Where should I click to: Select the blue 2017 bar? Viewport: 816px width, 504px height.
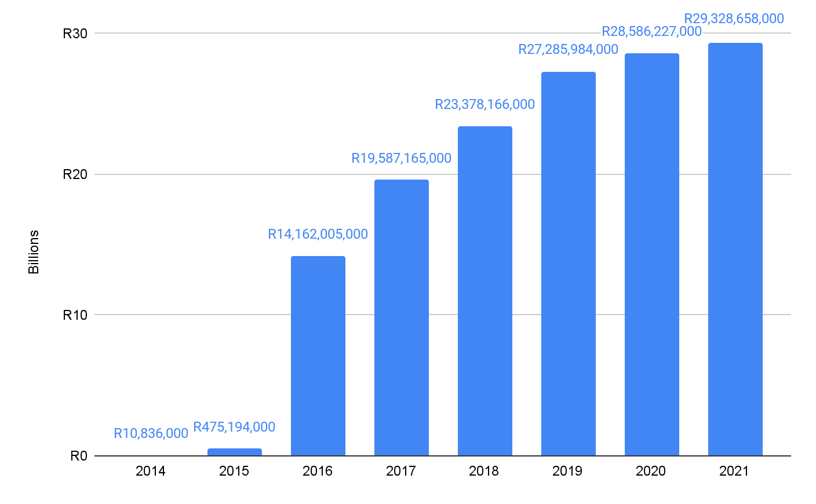tap(401, 317)
